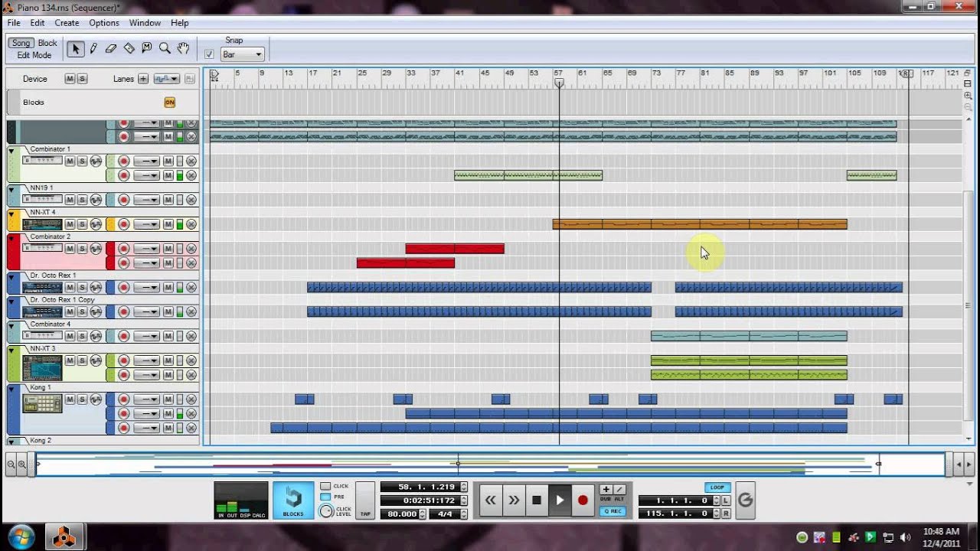Open the Options menu
Screen dimensions: 980x551
(x=104, y=23)
